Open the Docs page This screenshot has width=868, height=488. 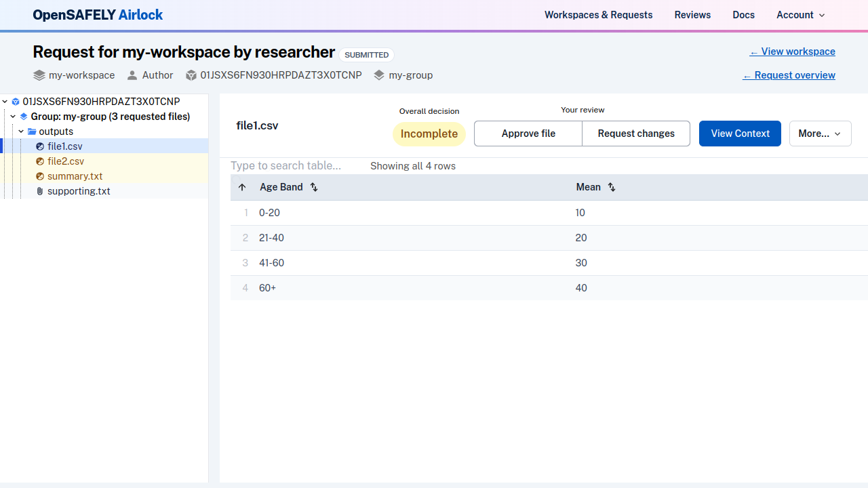coord(743,15)
